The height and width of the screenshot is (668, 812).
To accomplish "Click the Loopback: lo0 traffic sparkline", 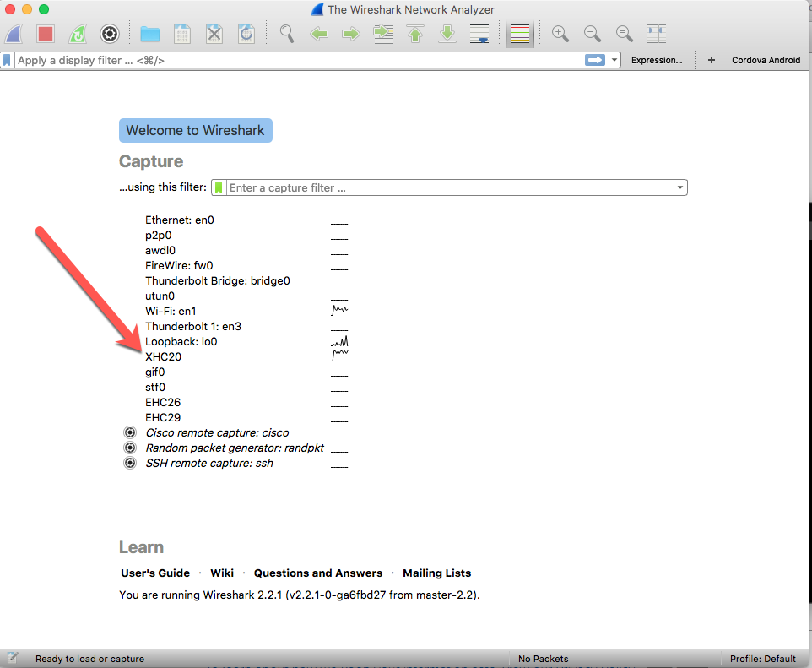I will pyautogui.click(x=339, y=341).
